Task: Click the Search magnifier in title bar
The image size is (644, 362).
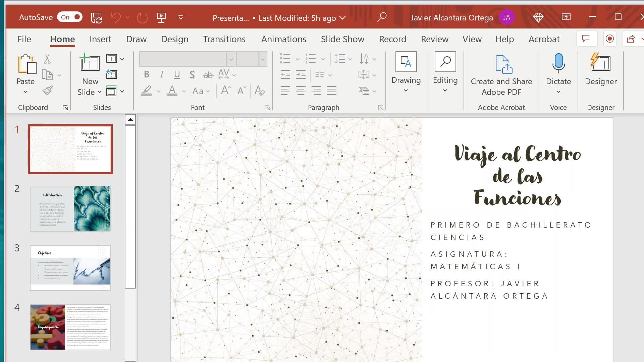Action: [382, 17]
